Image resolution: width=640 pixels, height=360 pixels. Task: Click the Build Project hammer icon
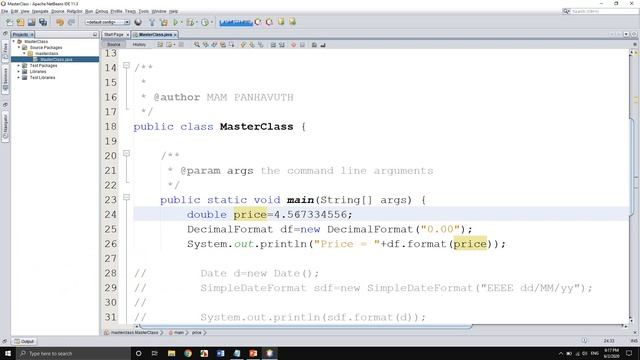(x=152, y=22)
